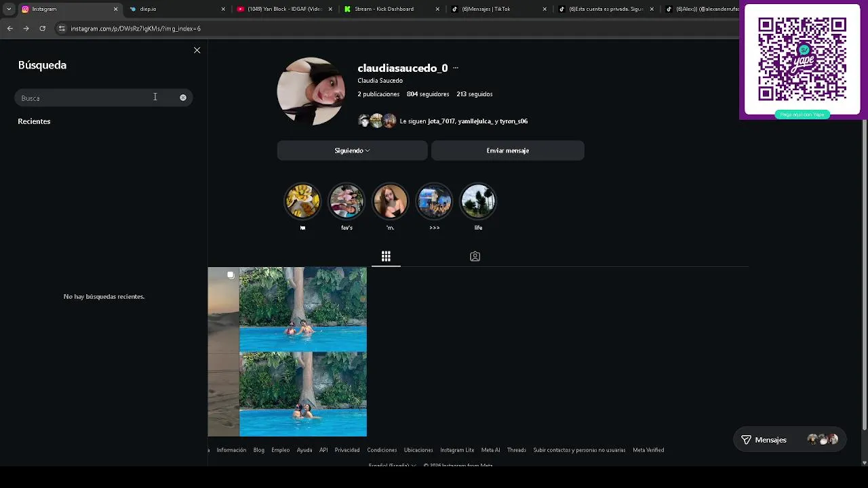
Task: Open the Ubicaciones footer link
Action: pos(418,450)
